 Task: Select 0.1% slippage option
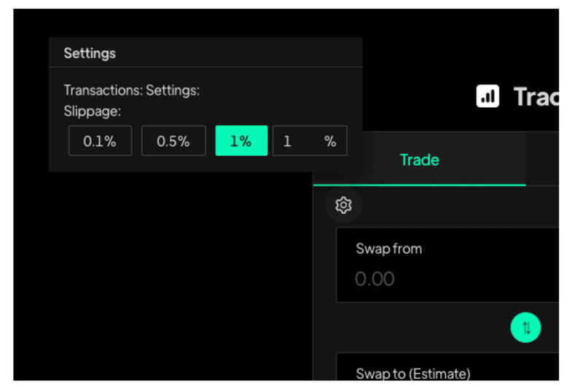[x=100, y=141]
